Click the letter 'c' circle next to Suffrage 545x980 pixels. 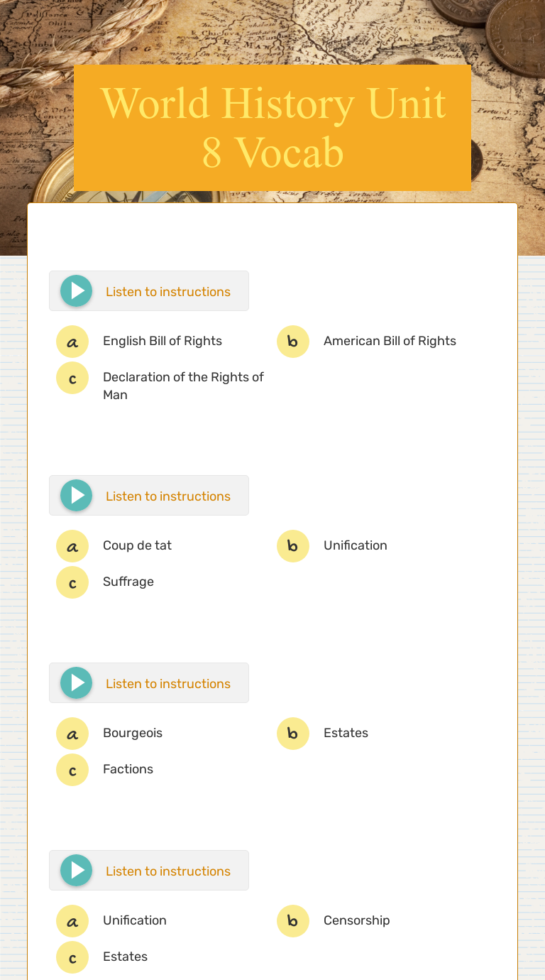pos(72,582)
